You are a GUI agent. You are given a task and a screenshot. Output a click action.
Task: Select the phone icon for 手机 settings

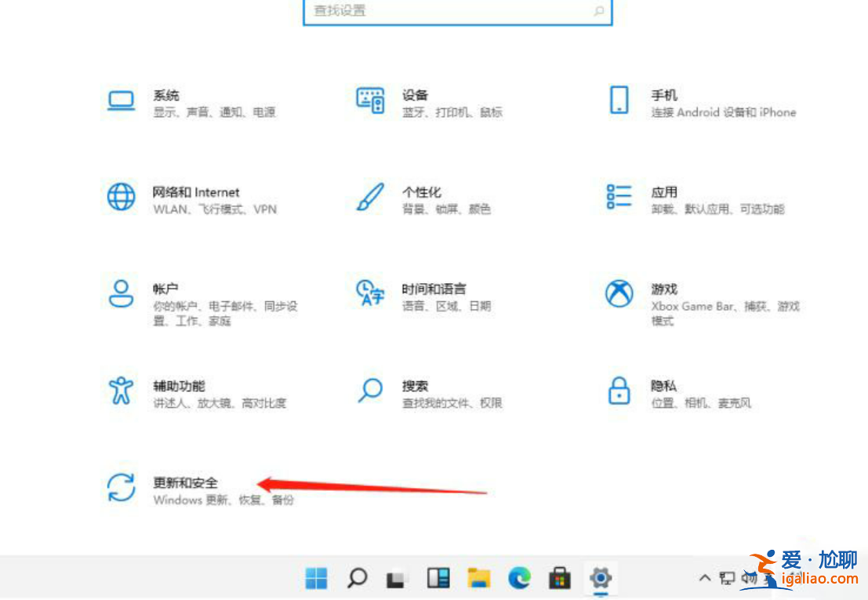point(619,100)
